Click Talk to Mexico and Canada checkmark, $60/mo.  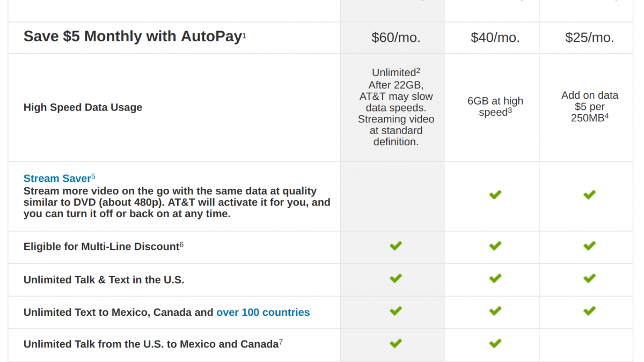tap(396, 343)
